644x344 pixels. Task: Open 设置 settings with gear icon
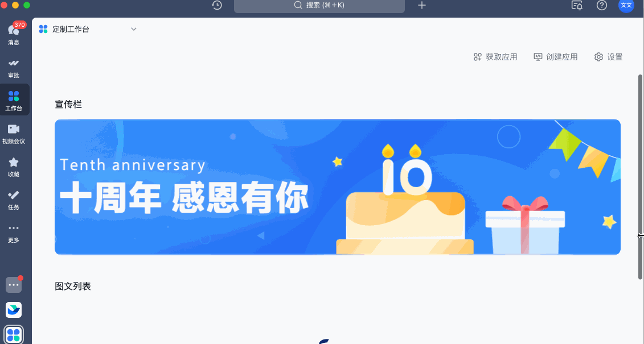(608, 57)
